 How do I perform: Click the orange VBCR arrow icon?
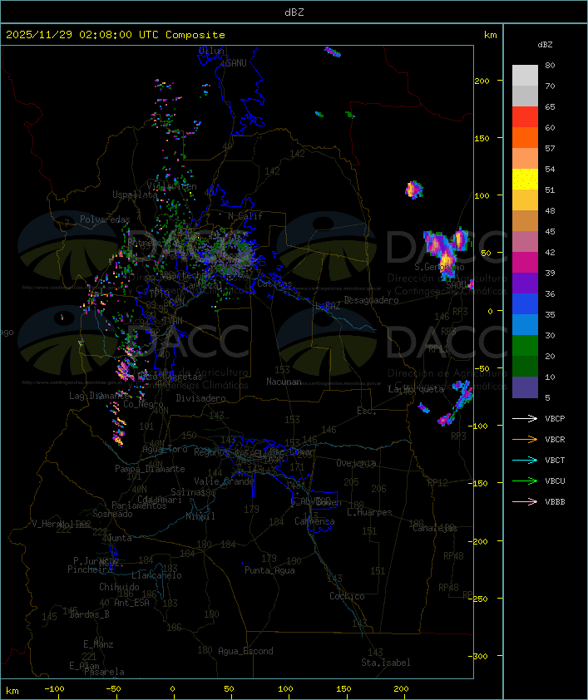(x=525, y=439)
